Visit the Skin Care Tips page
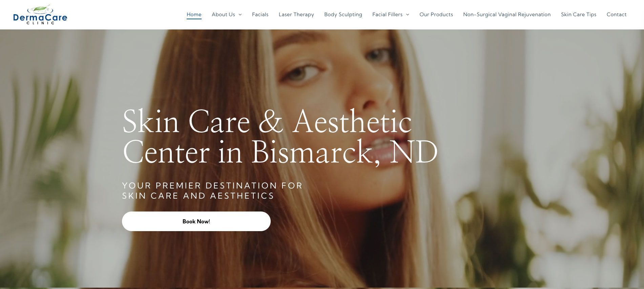 579,15
